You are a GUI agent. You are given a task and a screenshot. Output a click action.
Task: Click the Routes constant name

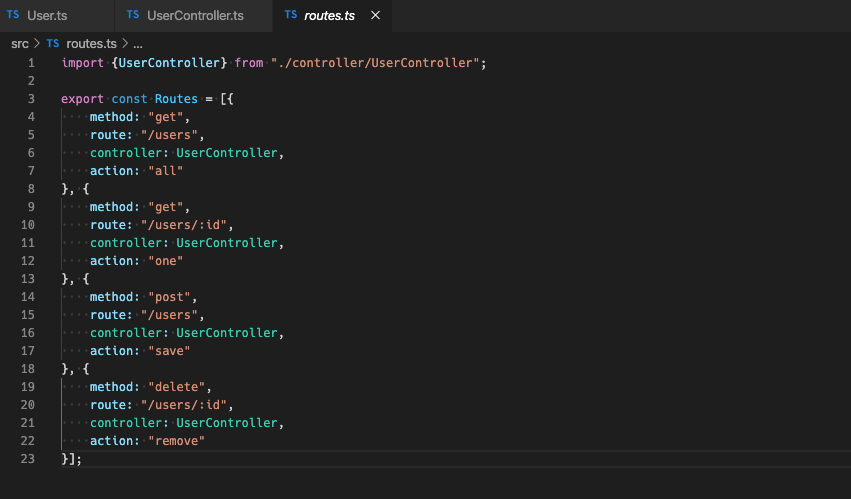click(x=176, y=99)
